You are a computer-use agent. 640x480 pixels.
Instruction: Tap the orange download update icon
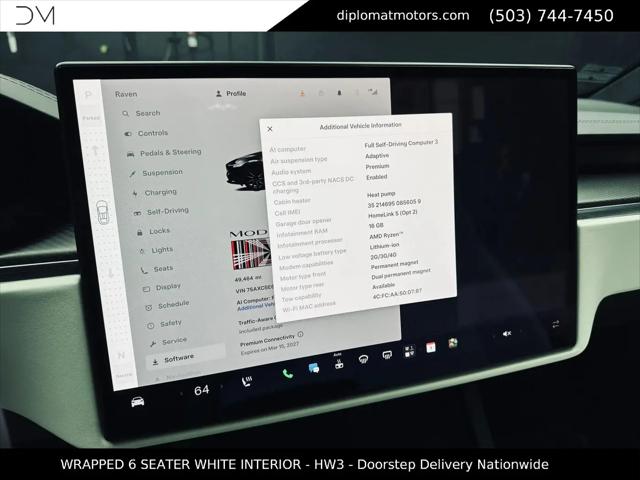tap(302, 93)
